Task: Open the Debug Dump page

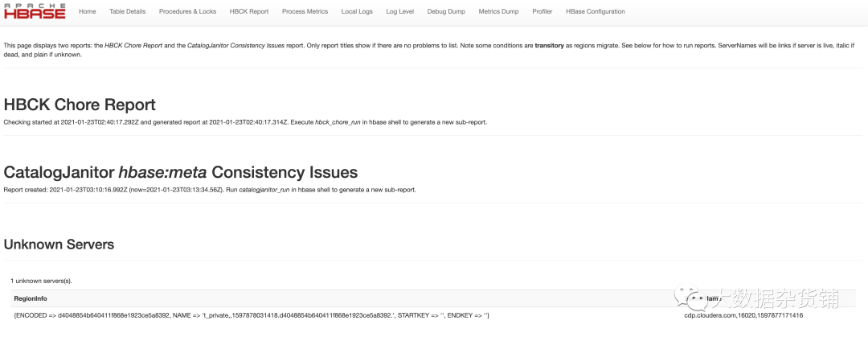Action: pyautogui.click(x=446, y=12)
